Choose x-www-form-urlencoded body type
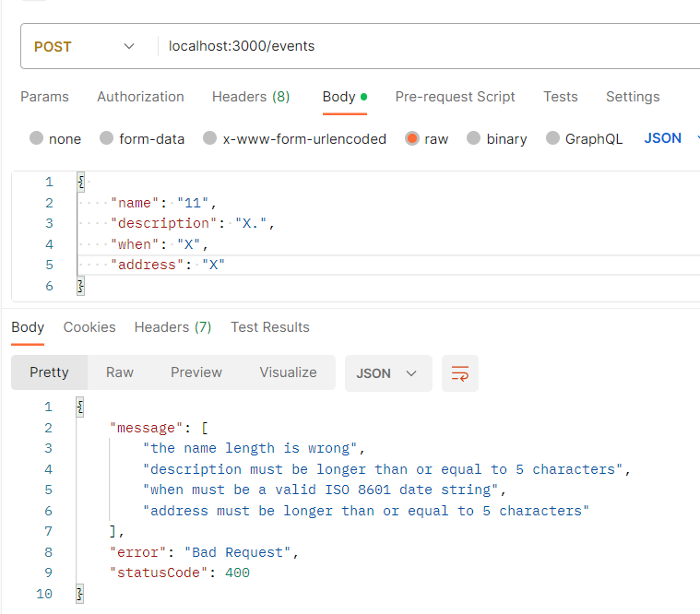Viewport: 700px width, 614px height. pyautogui.click(x=210, y=138)
